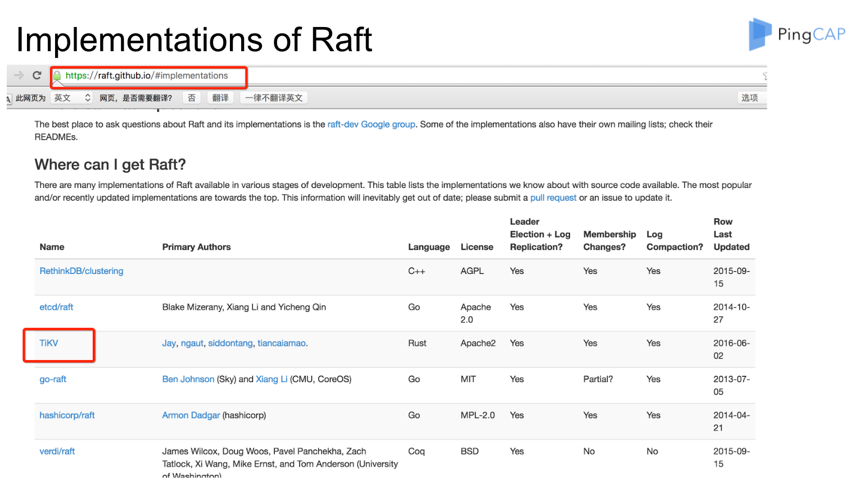Open author siddontang's profile link
Viewport: 868px width, 485px height.
(x=230, y=343)
